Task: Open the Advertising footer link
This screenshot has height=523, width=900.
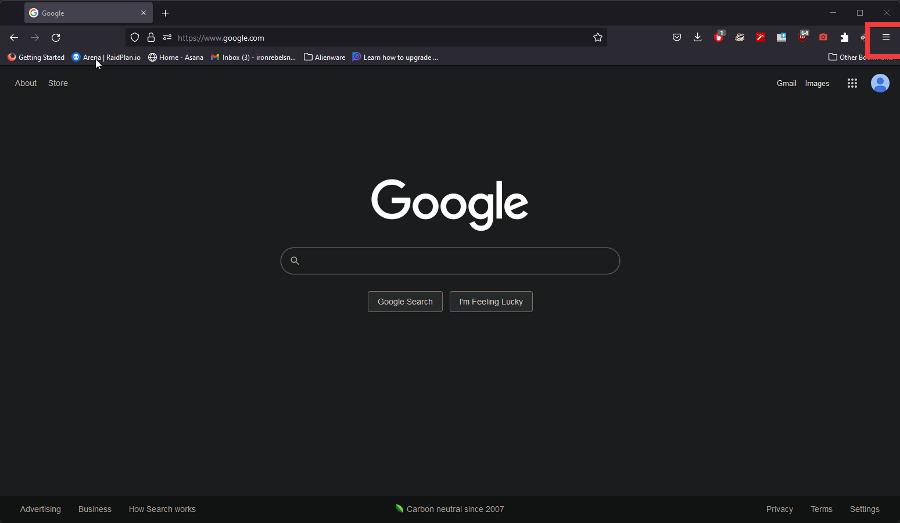Action: tap(40, 509)
